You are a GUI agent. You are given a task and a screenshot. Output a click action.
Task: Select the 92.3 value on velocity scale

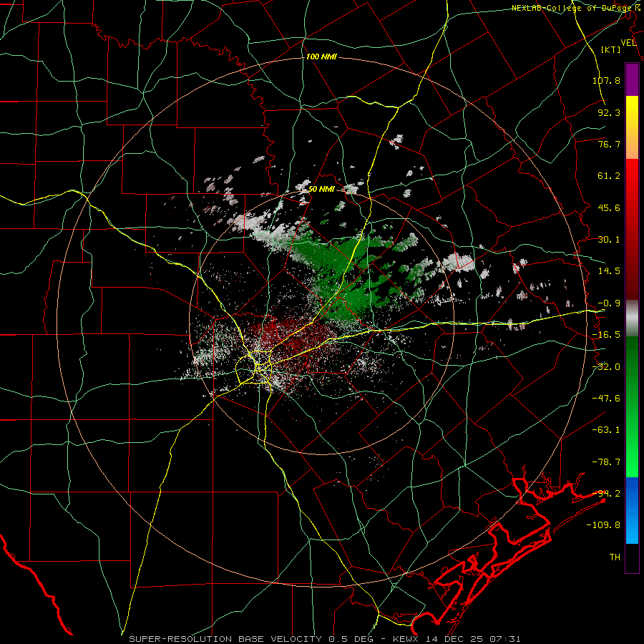[609, 112]
